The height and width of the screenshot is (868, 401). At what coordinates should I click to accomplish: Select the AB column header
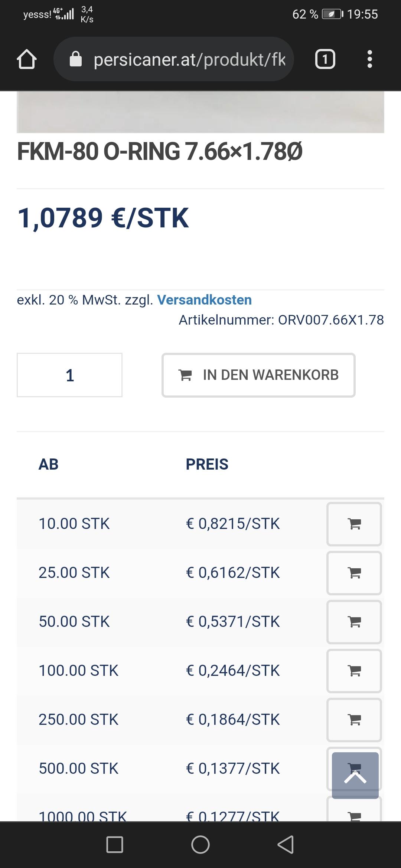49,464
